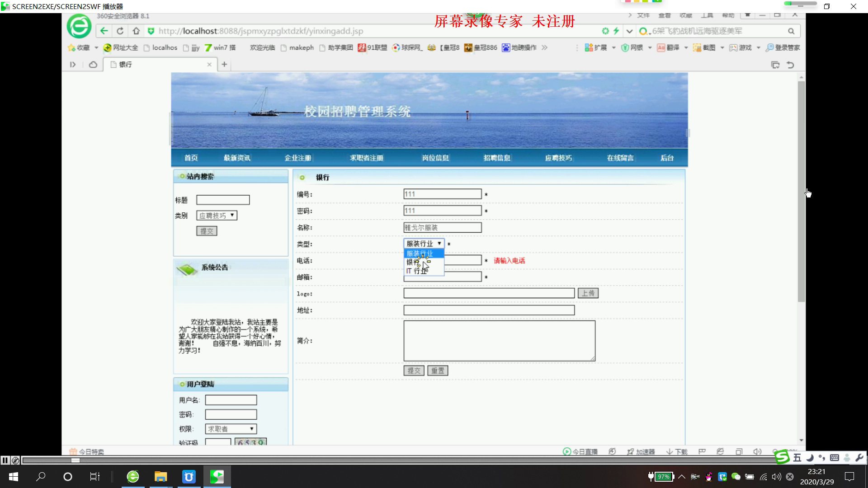Collapse the 类型 服装行业 dropdown
Image resolution: width=868 pixels, height=488 pixels.
(424, 244)
